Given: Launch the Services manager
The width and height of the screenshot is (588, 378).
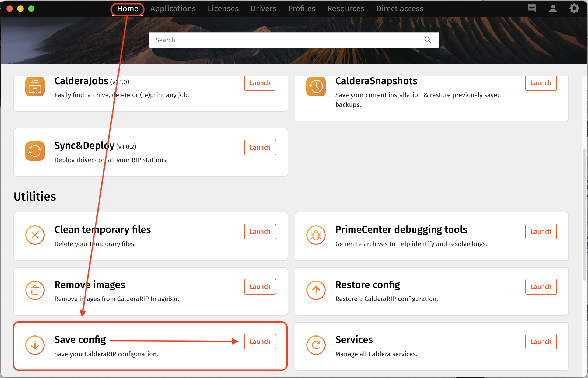Looking at the screenshot, I should coord(541,342).
